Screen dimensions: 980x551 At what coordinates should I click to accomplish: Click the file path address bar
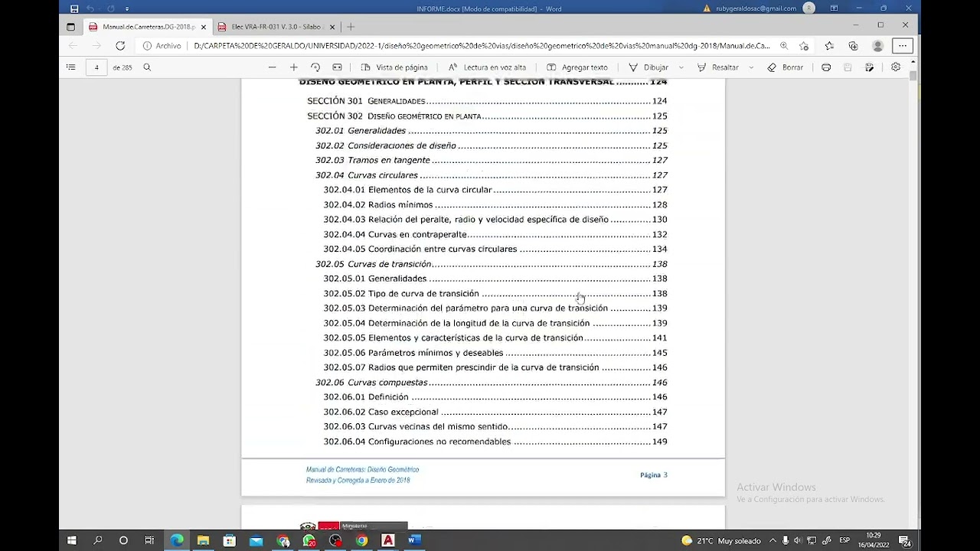pyautogui.click(x=482, y=46)
